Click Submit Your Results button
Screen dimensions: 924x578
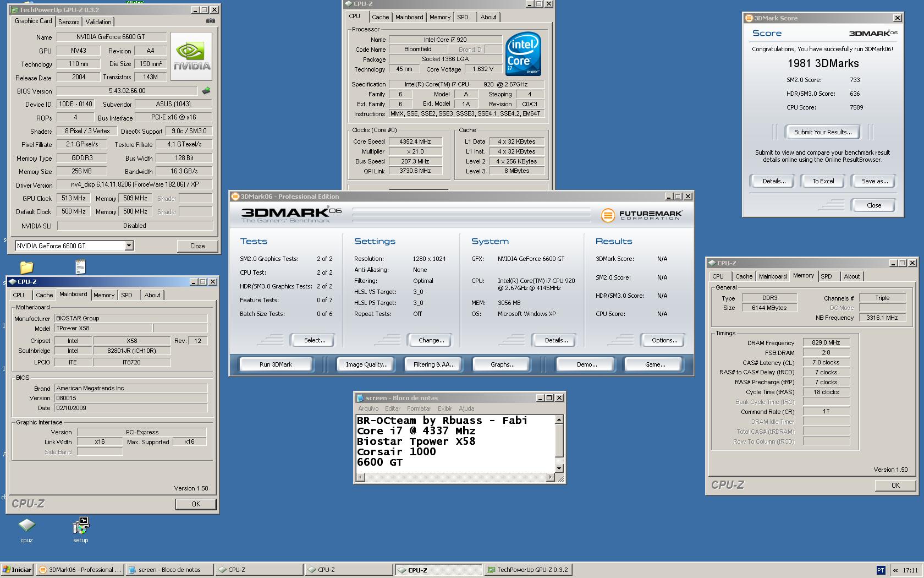tap(823, 132)
